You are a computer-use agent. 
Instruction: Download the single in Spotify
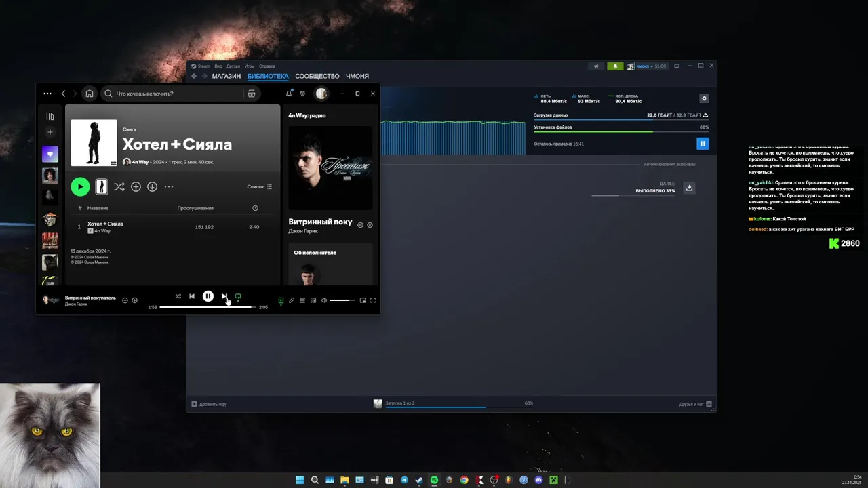click(152, 186)
